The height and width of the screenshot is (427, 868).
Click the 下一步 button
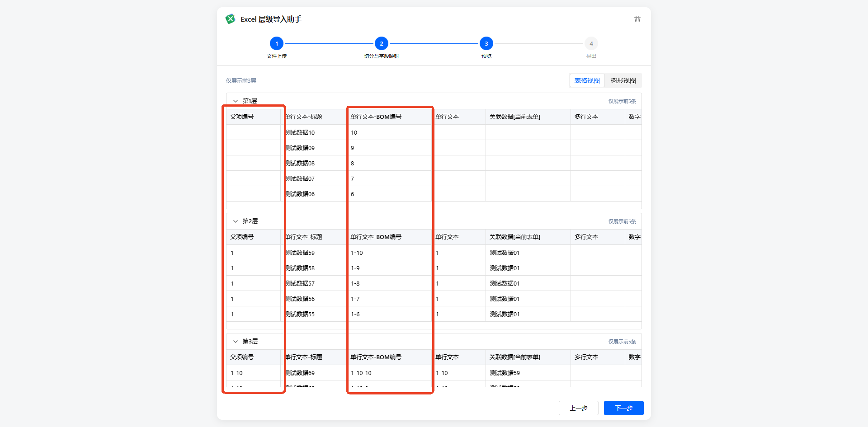click(x=624, y=408)
